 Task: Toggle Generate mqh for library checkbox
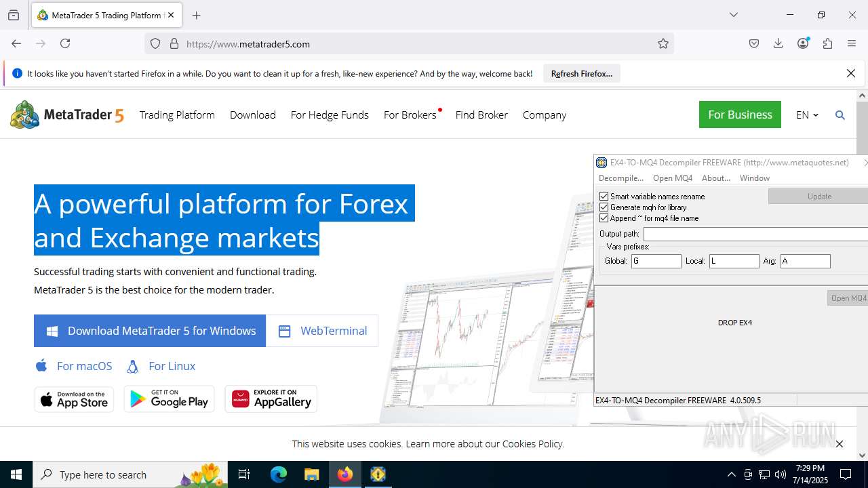[604, 207]
